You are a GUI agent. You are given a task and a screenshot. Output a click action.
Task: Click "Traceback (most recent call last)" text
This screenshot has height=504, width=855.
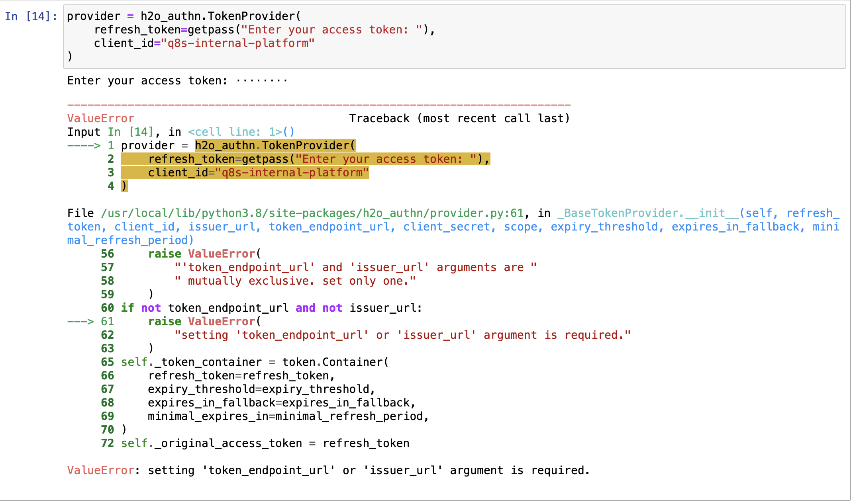click(x=459, y=119)
